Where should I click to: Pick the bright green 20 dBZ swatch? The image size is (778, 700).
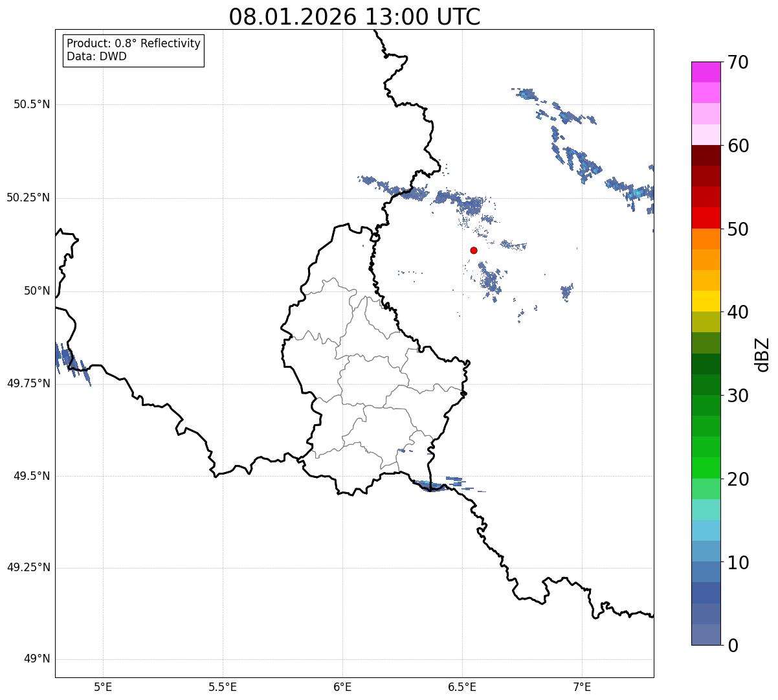click(x=706, y=468)
